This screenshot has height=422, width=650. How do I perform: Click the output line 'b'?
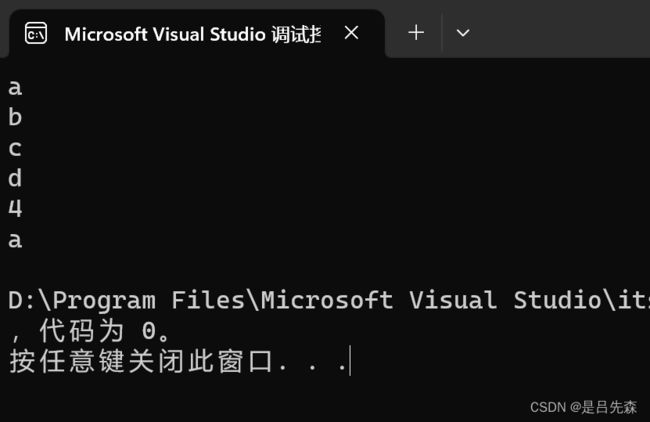tap(15, 117)
